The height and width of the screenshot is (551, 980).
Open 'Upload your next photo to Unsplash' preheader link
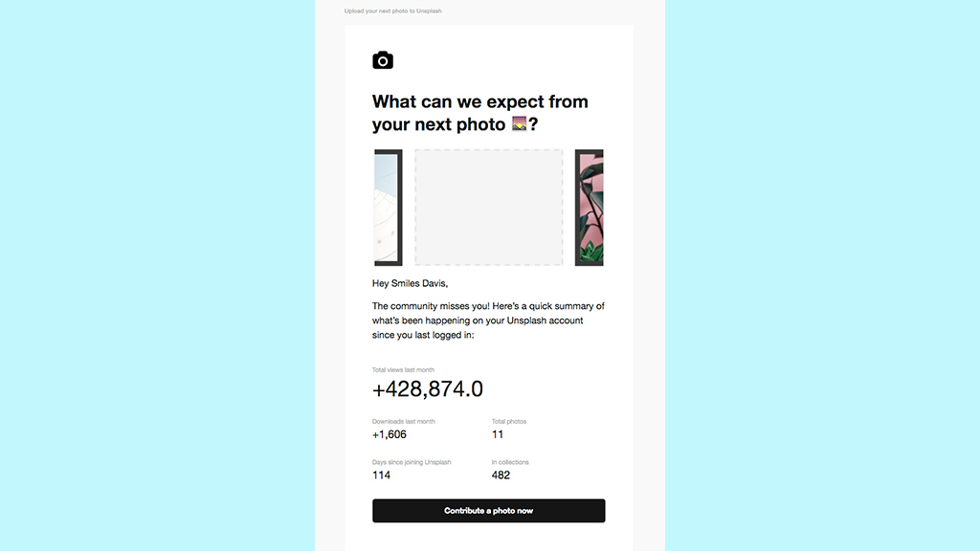[x=392, y=11]
